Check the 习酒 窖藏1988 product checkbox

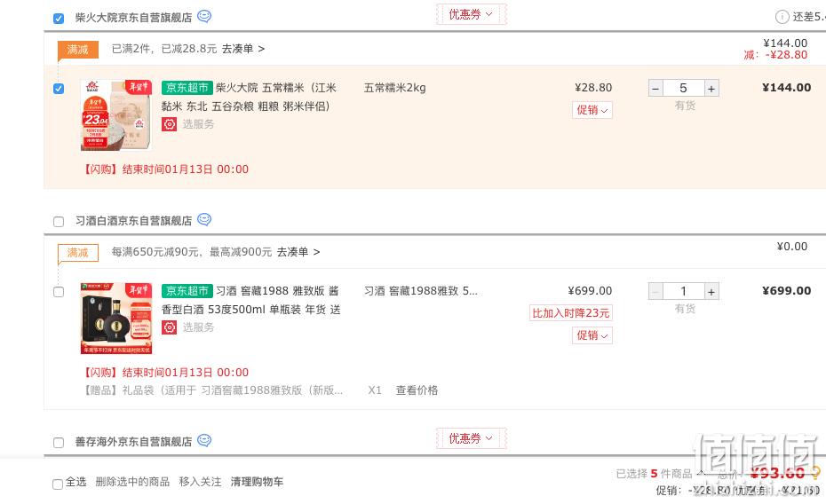(59, 292)
